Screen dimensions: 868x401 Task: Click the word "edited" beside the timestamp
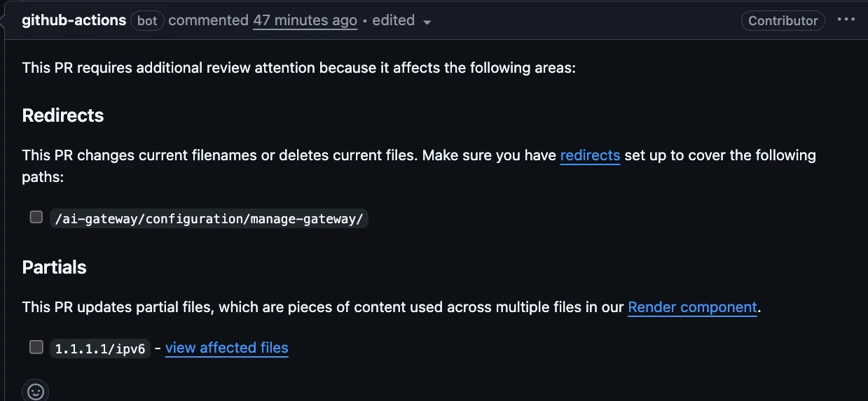pyautogui.click(x=393, y=20)
